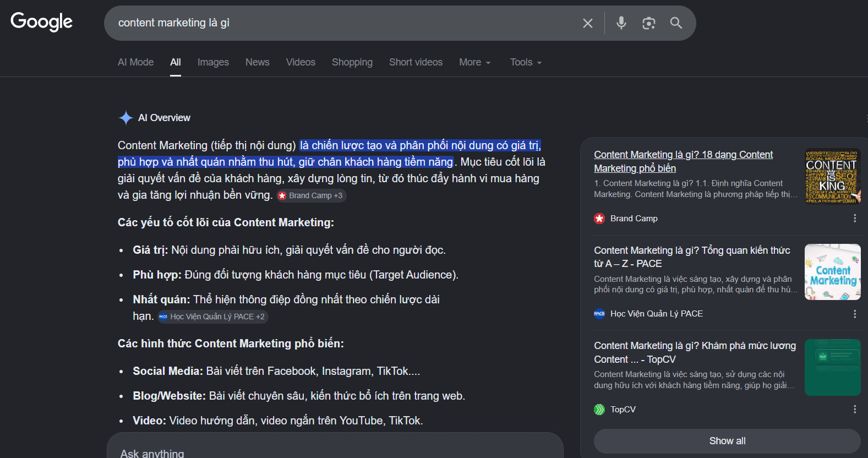
Task: Open 'Tổng quan kiến thức từ A – Z - PACE' link
Action: (x=692, y=257)
